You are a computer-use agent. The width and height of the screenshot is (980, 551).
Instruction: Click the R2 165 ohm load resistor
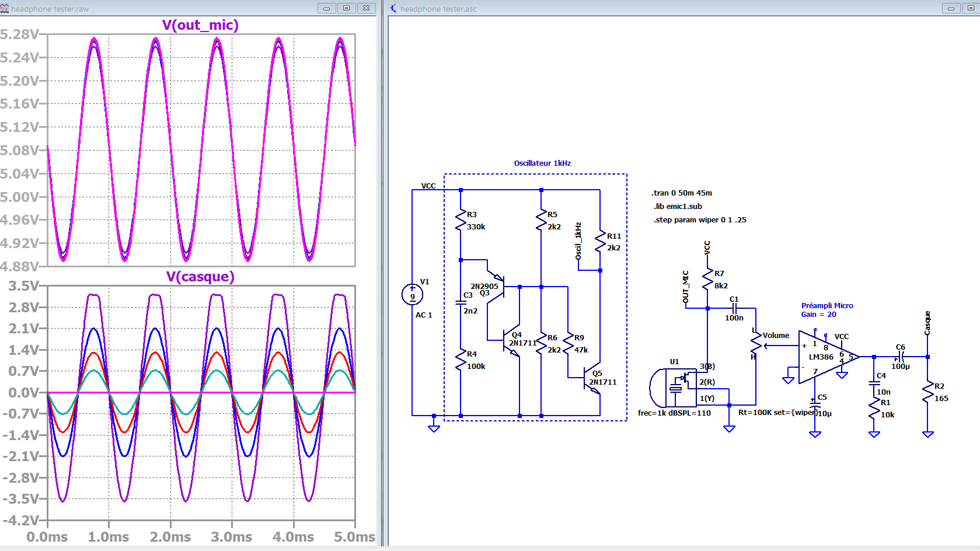coord(928,392)
